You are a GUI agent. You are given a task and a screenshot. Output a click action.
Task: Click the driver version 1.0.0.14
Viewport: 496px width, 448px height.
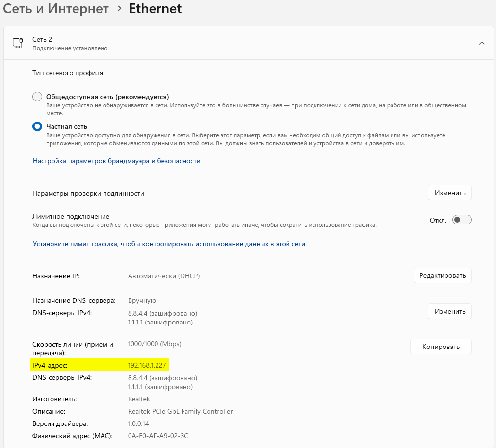point(138,423)
